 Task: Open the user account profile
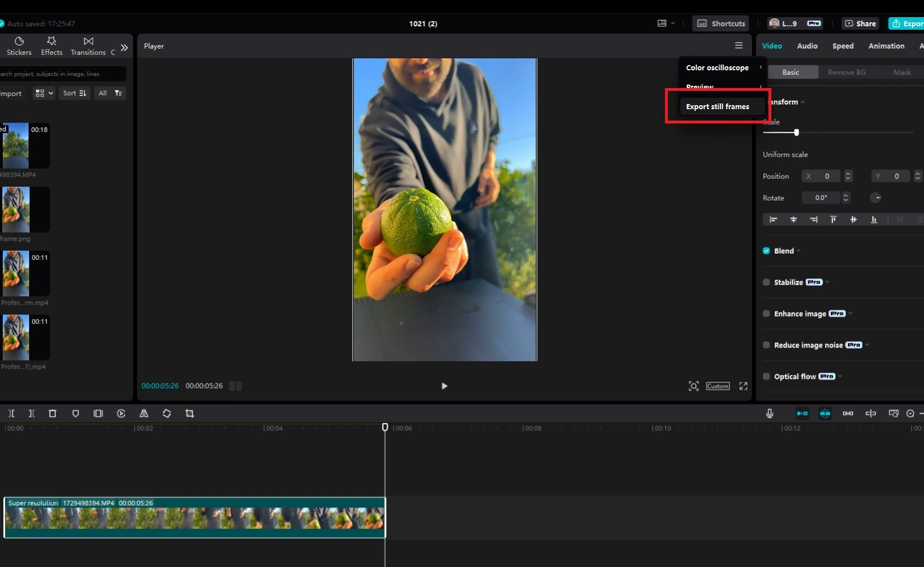pyautogui.click(x=795, y=23)
